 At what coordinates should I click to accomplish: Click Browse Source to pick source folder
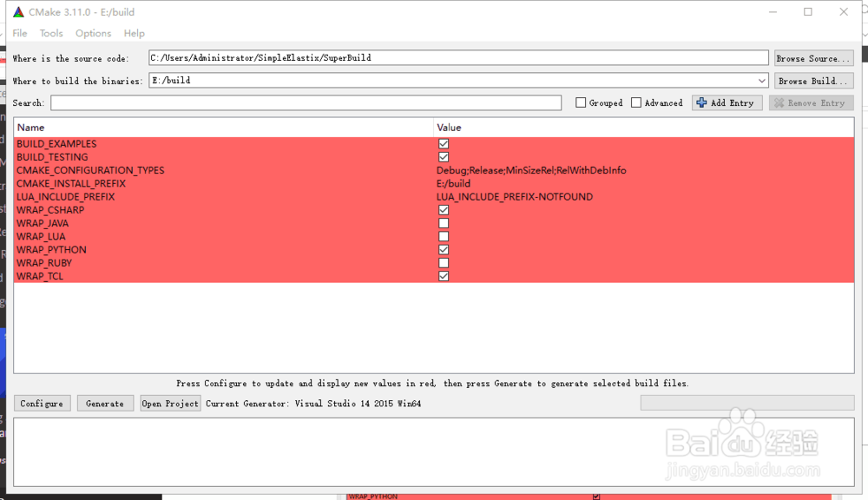pyautogui.click(x=813, y=57)
